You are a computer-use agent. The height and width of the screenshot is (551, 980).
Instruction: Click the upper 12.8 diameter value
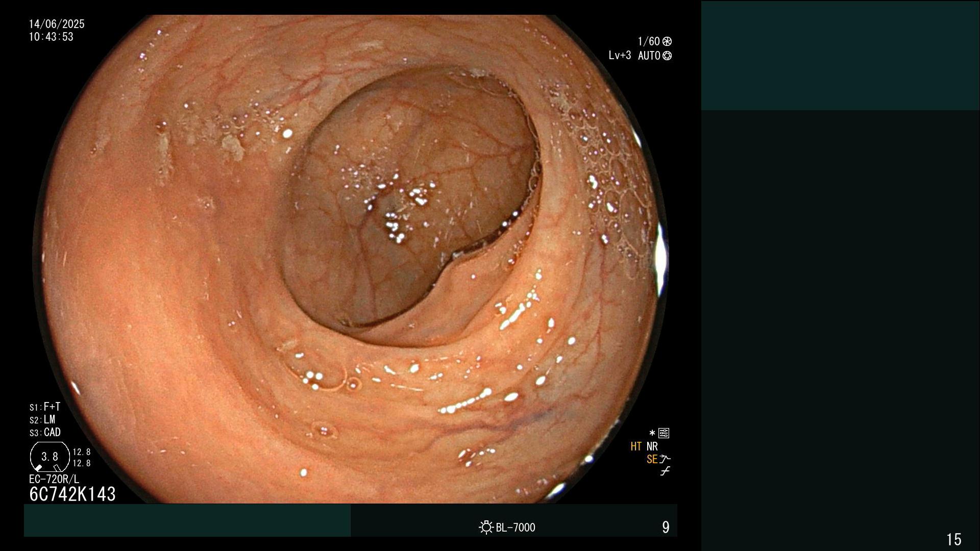point(82,452)
